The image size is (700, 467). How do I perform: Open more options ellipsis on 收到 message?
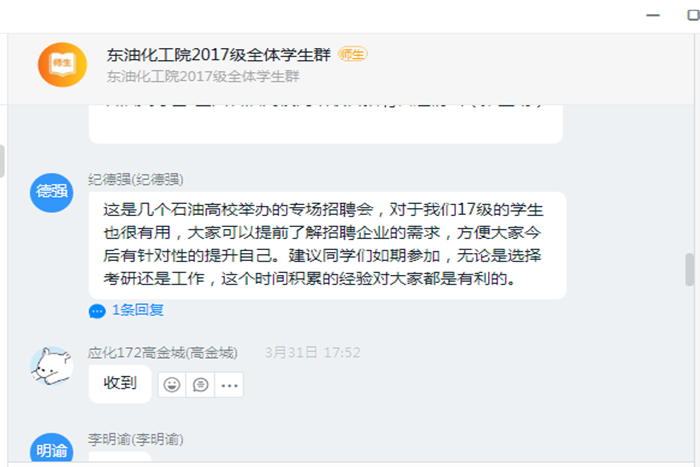pos(229,384)
